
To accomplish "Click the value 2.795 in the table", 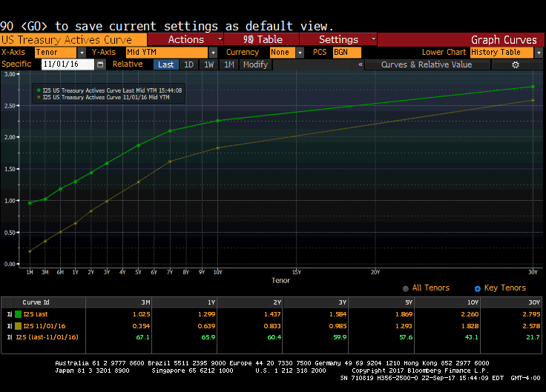I will tap(531, 314).
